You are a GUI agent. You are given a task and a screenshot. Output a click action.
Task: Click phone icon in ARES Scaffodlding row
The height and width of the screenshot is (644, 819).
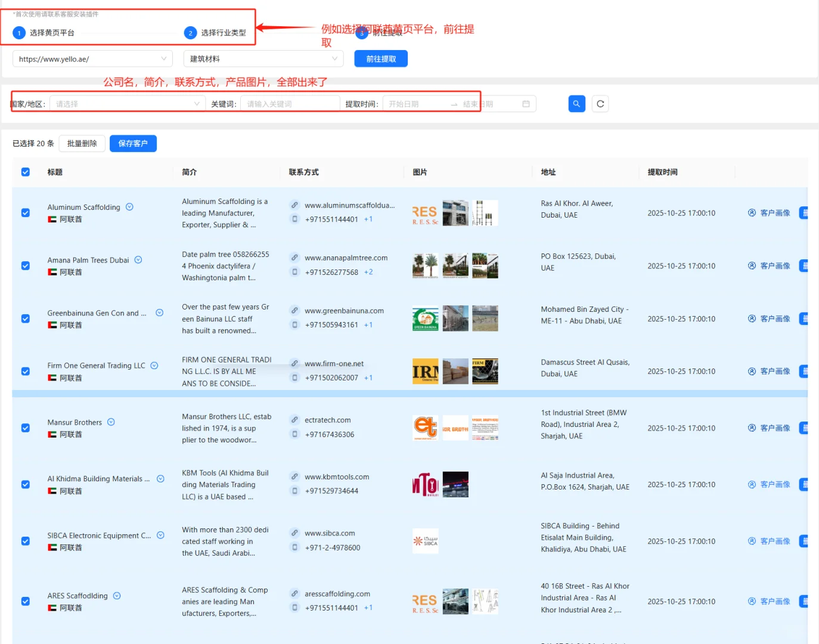pos(294,608)
